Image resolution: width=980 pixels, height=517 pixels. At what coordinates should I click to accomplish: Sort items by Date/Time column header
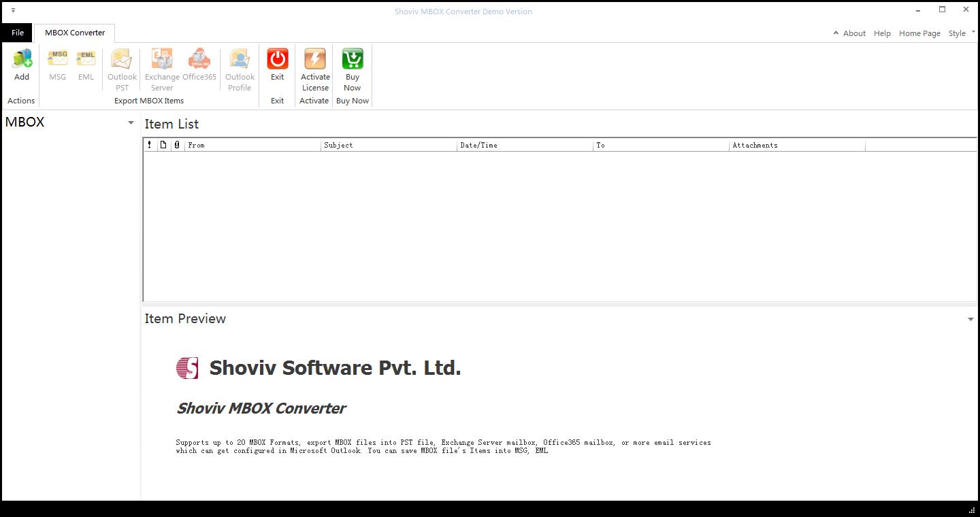(x=525, y=145)
